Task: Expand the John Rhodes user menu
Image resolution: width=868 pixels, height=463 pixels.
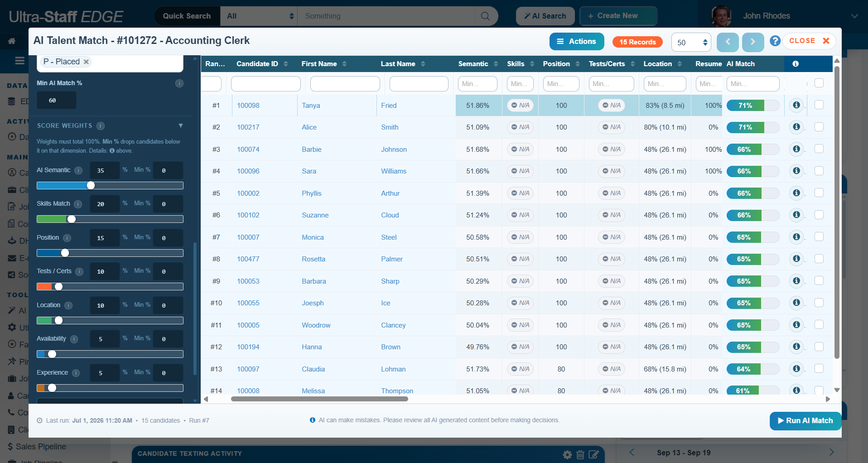Action: tap(854, 16)
